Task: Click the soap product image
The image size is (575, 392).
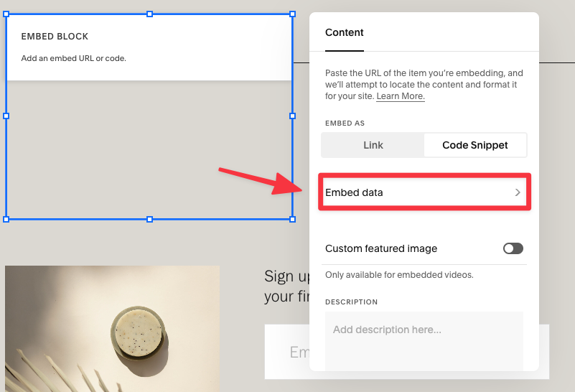Action: 112,329
